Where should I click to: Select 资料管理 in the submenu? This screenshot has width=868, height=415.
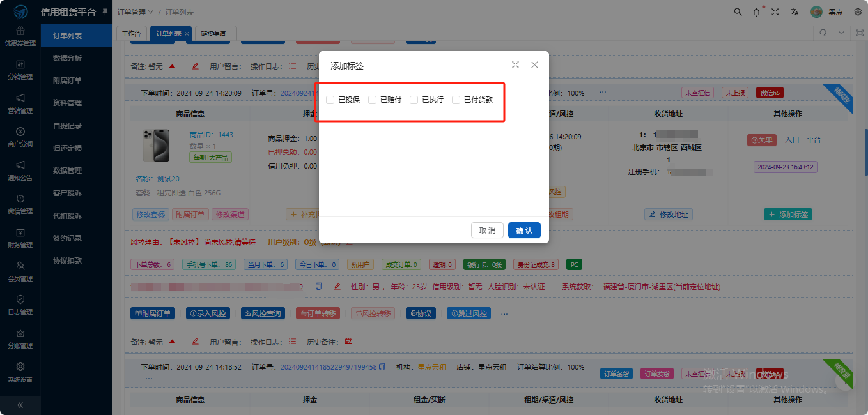(x=67, y=103)
